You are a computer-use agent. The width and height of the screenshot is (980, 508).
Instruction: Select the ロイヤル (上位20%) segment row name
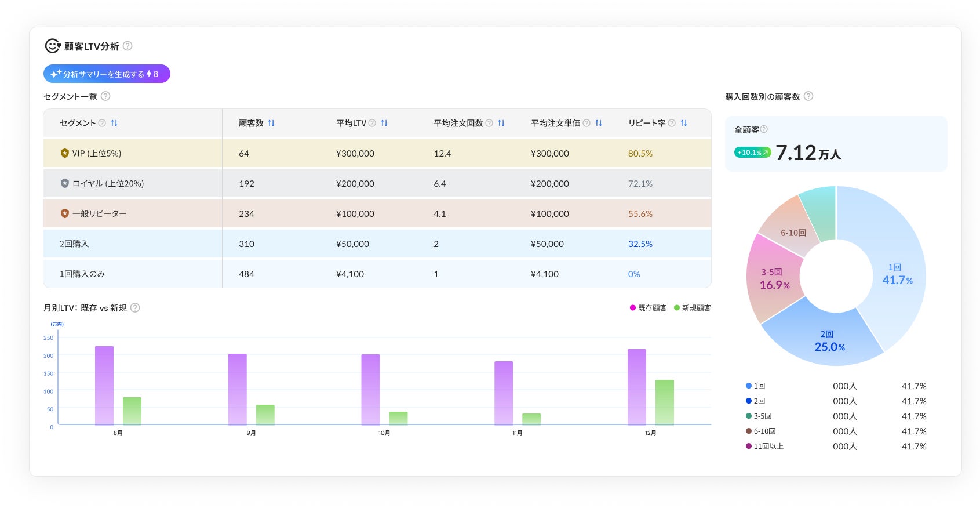108,183
